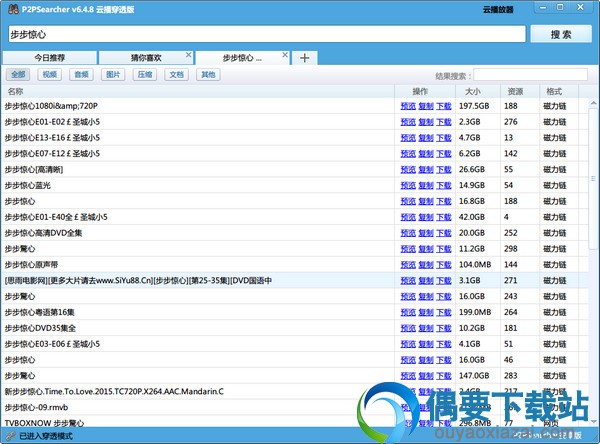Viewport: 600px width, 444px height.
Task: Open the 云播放器 cloud player
Action: pyautogui.click(x=498, y=10)
